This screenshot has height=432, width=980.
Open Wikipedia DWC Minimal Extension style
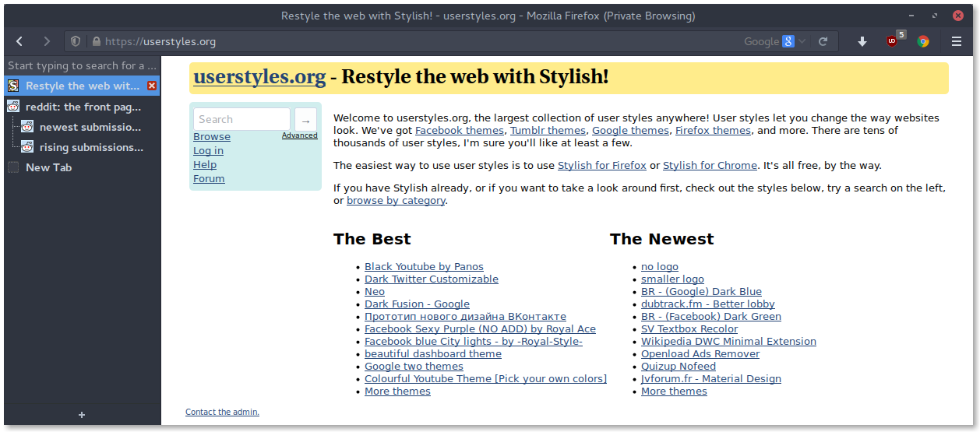click(728, 342)
